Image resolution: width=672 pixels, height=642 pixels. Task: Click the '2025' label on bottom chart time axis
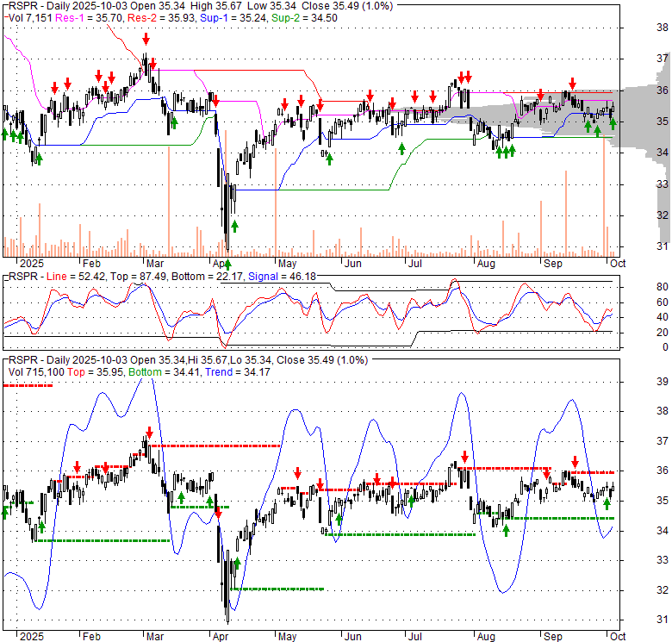pyautogui.click(x=32, y=637)
